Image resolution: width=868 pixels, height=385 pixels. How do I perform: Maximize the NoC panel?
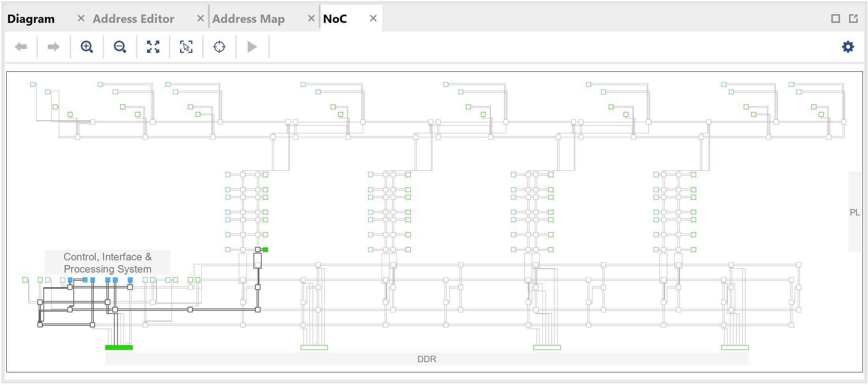[835, 19]
